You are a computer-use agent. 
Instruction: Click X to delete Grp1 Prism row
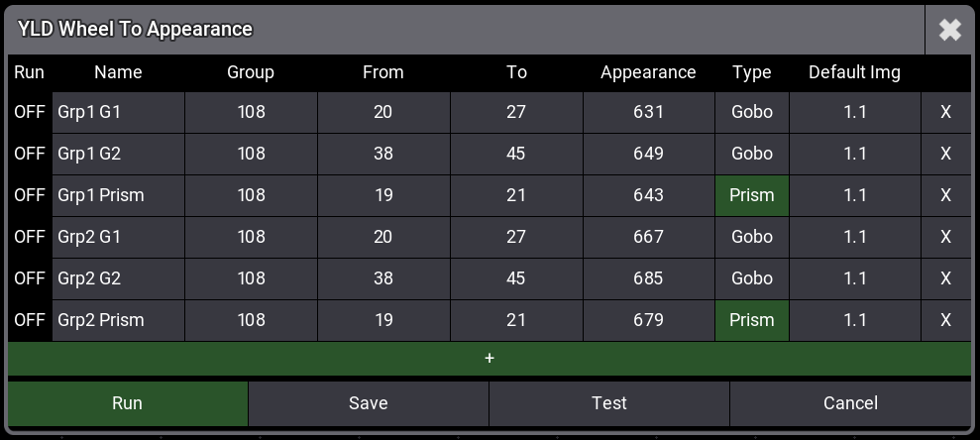(x=945, y=195)
